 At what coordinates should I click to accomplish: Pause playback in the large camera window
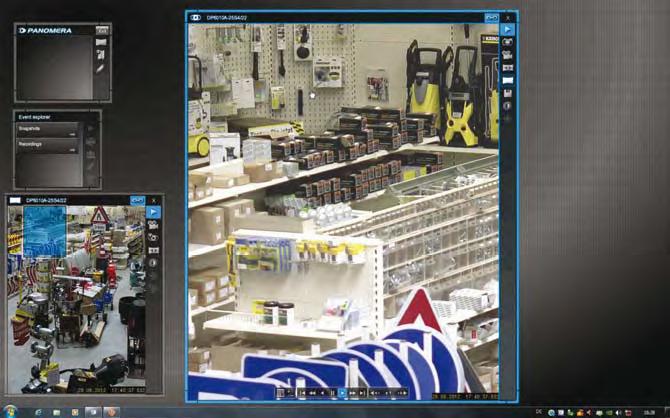(x=332, y=393)
